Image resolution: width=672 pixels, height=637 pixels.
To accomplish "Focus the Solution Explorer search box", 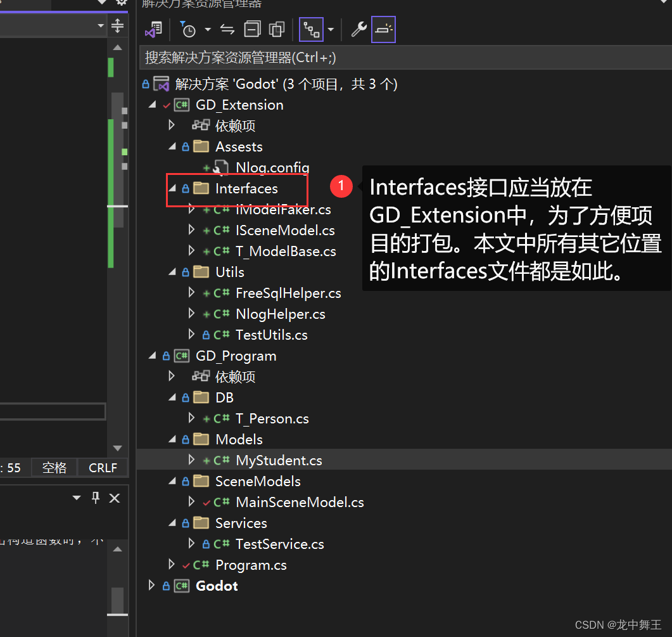I will coord(405,58).
